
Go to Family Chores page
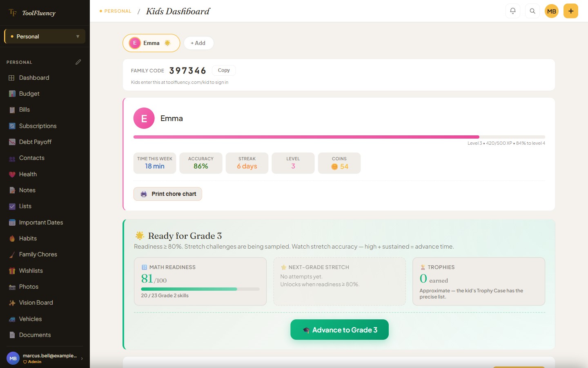45,254
